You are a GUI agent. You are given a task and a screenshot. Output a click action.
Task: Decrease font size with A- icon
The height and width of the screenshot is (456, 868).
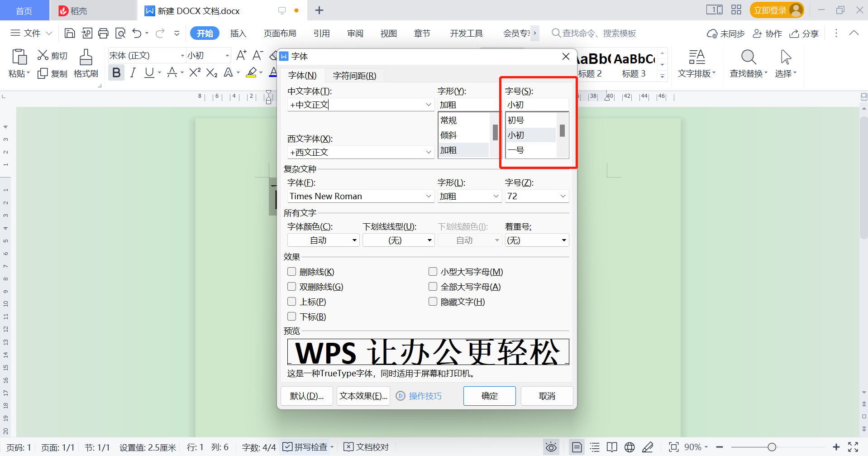[258, 55]
